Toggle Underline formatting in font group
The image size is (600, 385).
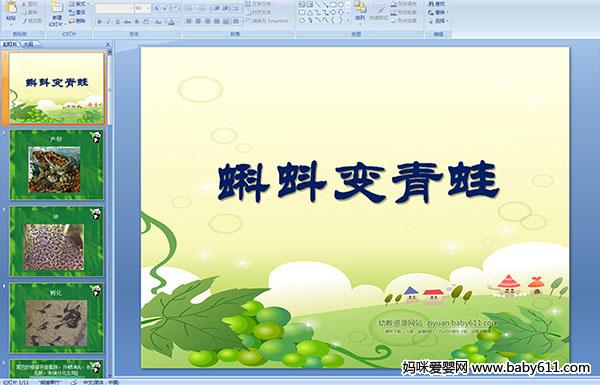click(118, 22)
